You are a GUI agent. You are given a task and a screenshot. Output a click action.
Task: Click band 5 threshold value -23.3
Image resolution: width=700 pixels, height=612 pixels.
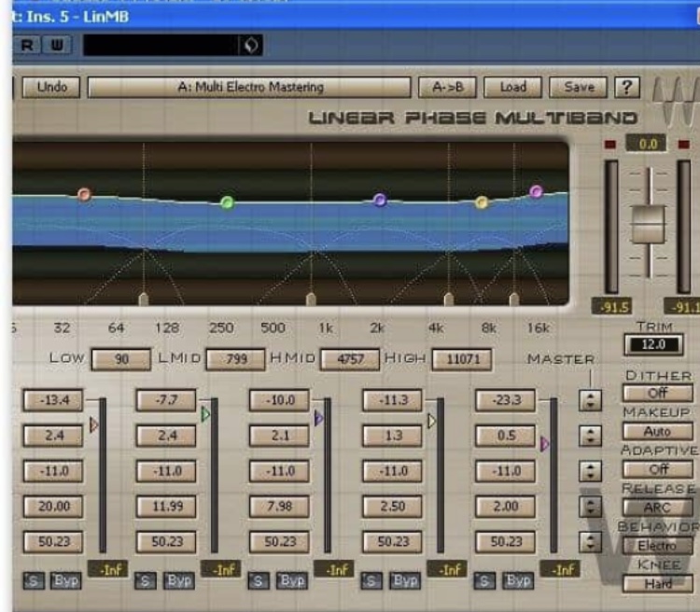tap(505, 400)
